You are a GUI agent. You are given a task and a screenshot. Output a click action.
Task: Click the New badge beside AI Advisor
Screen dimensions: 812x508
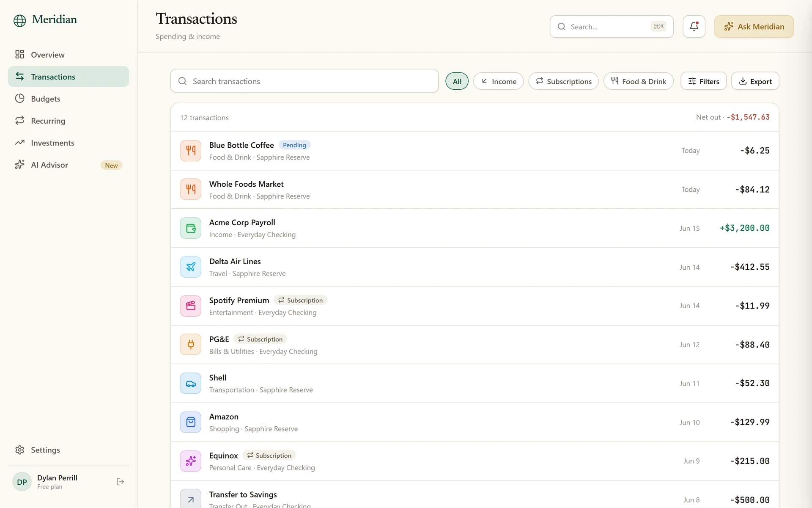click(111, 165)
